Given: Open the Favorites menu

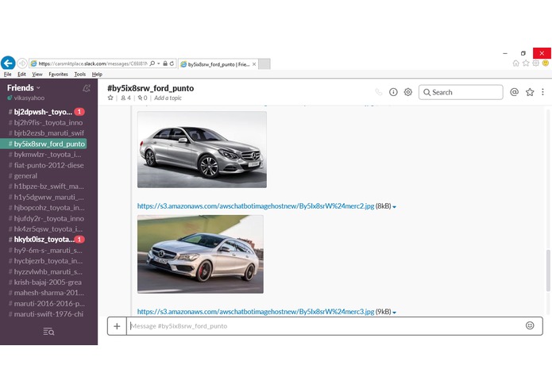Looking at the screenshot, I should pyautogui.click(x=58, y=74).
